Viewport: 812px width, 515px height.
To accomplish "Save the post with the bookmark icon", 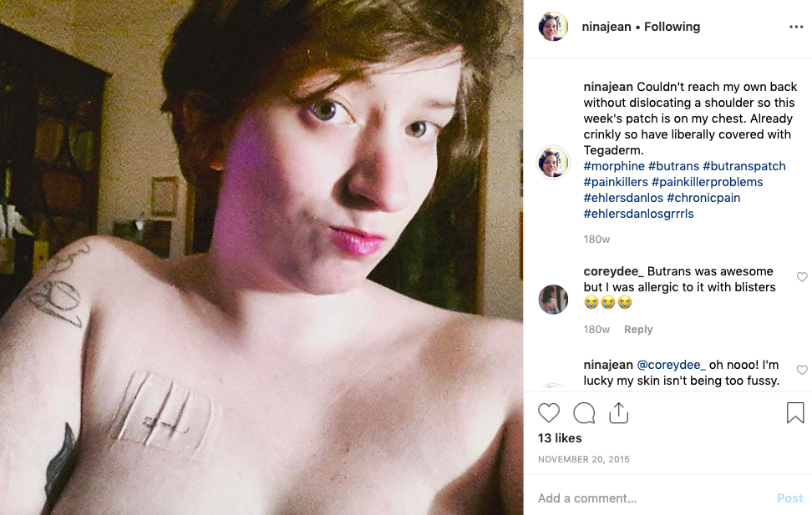I will (x=795, y=412).
